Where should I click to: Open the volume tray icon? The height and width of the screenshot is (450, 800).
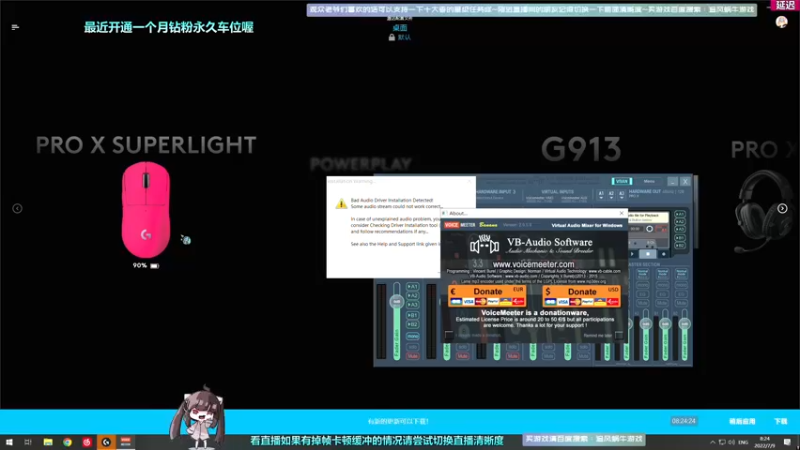tap(732, 442)
